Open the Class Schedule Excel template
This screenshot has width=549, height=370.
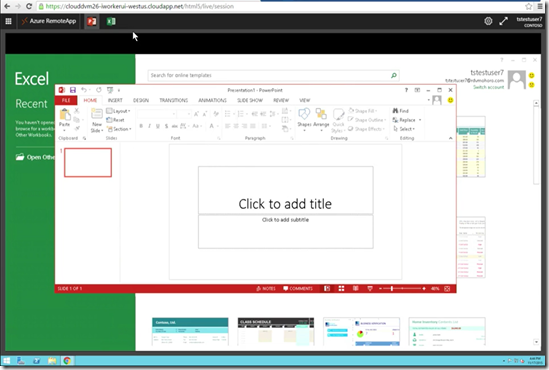(x=276, y=331)
